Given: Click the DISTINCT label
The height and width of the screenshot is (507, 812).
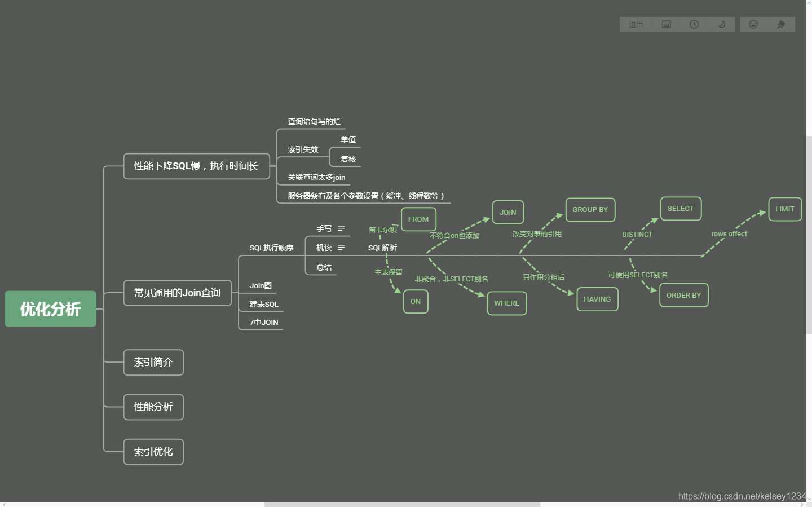Looking at the screenshot, I should point(637,235).
